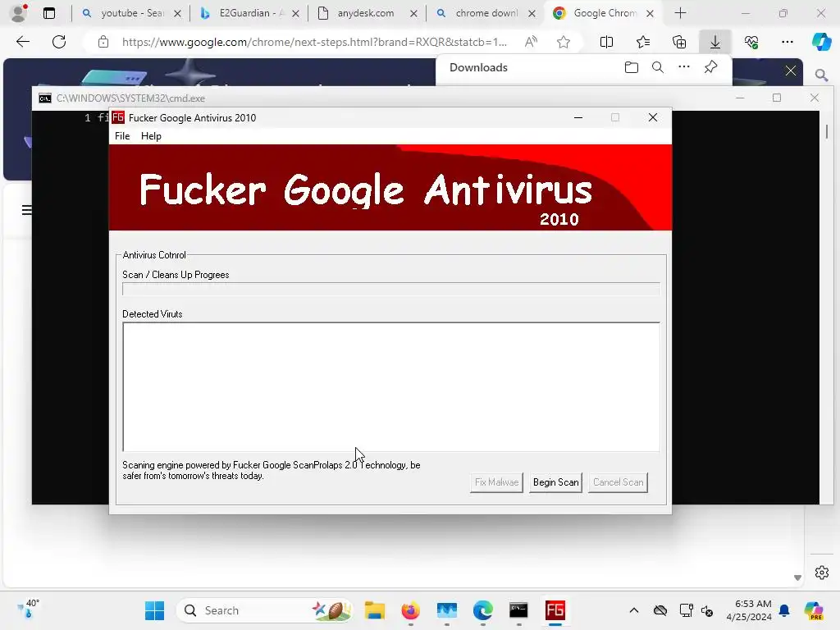Show hidden system tray icons
The height and width of the screenshot is (630, 840).
tap(634, 610)
